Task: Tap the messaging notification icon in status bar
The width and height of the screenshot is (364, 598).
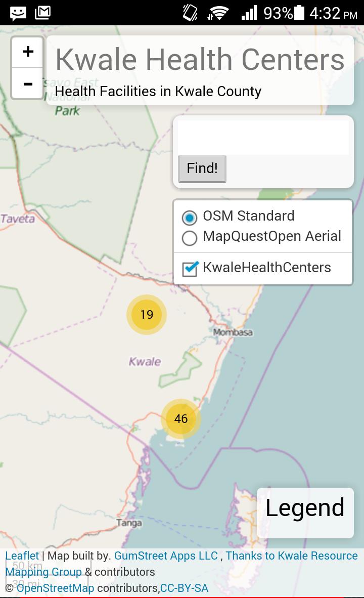Action: point(18,13)
